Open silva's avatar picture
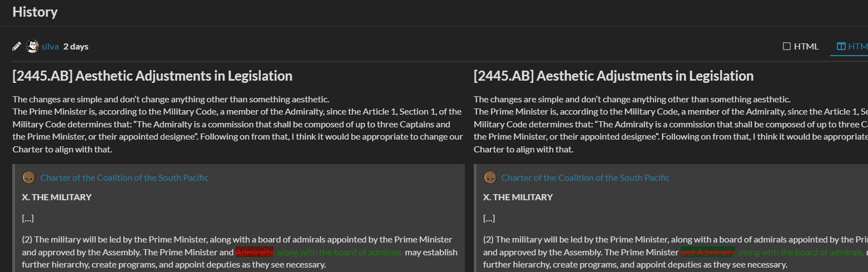868x272 pixels. [x=32, y=46]
